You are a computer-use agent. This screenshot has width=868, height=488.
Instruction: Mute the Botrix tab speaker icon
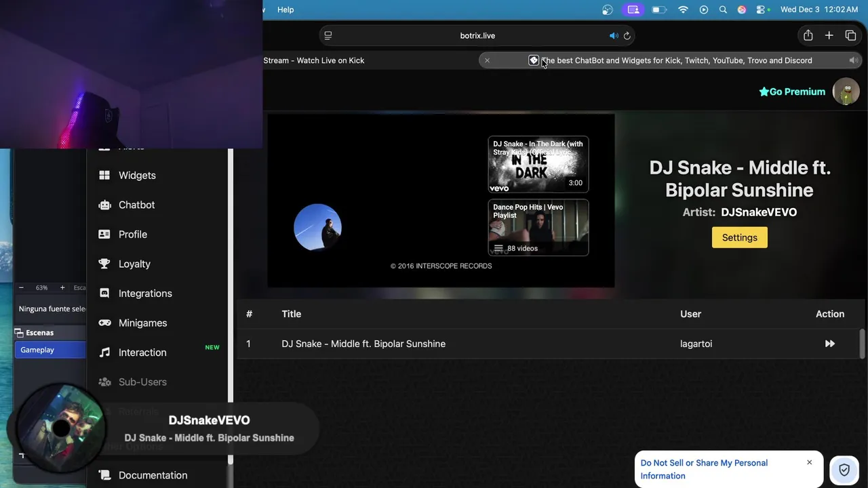point(853,60)
